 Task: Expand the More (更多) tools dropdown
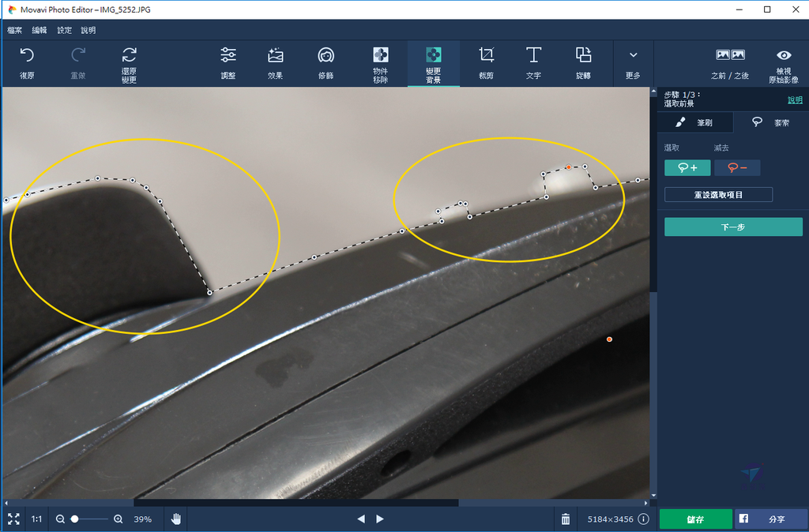point(633,63)
